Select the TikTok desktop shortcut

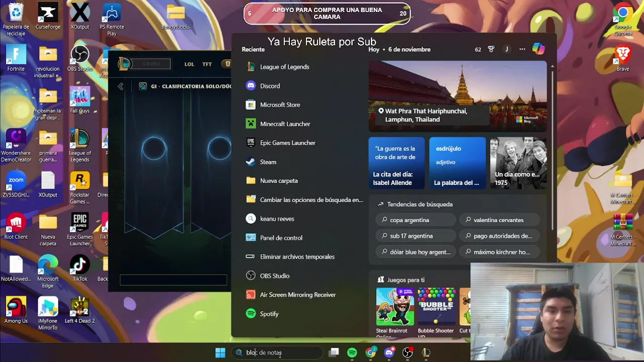point(79,268)
